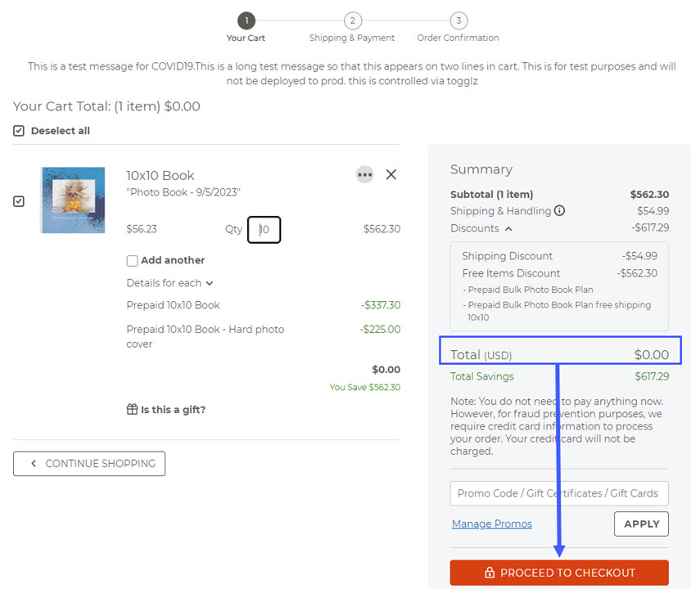Click step 2 Shipping & Payment circle
This screenshot has width=700, height=589.
352,20
